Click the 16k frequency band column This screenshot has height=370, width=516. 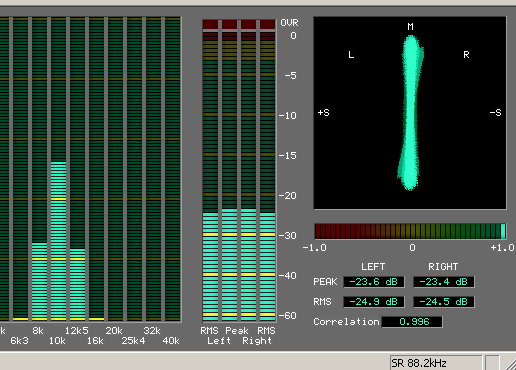click(97, 169)
